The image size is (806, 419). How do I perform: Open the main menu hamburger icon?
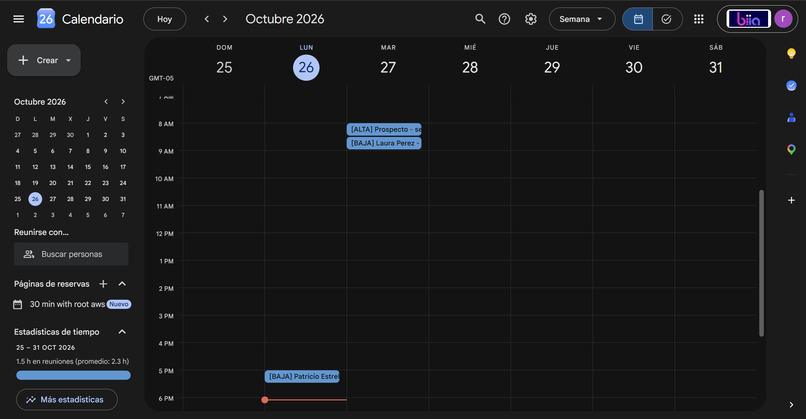(x=19, y=19)
